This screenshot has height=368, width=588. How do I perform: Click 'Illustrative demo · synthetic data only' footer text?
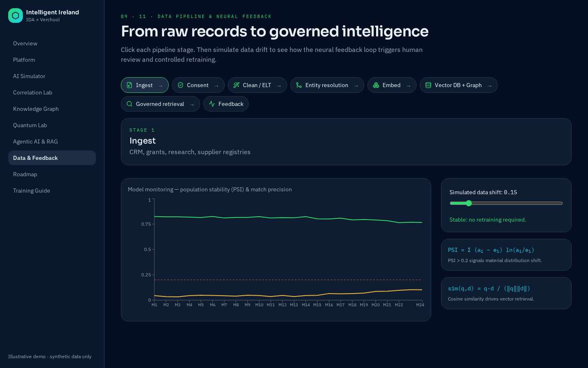(50, 357)
